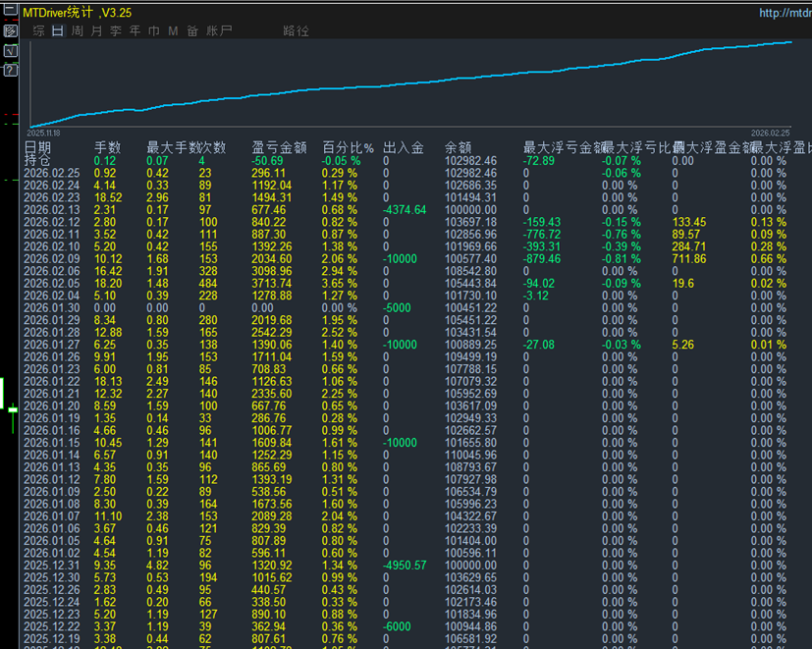Click the checkmark icon in left sidebar
The height and width of the screenshot is (649, 812).
(10, 49)
